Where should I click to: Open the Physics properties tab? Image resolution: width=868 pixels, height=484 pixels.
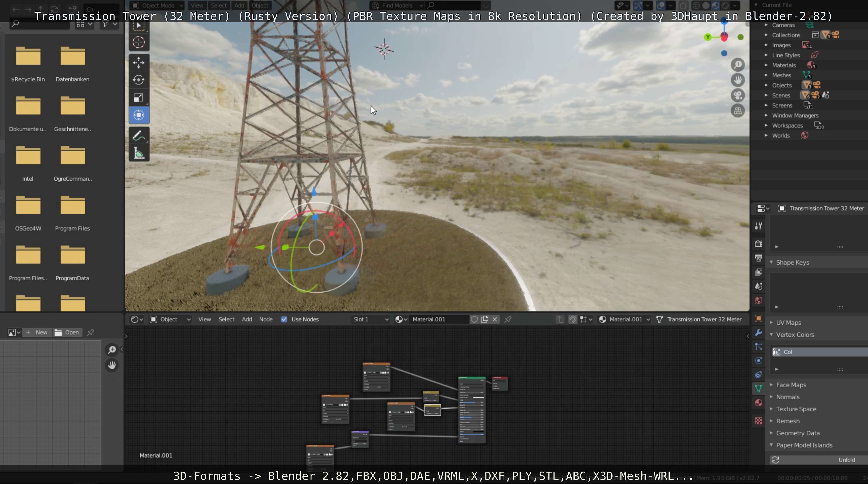point(759,361)
